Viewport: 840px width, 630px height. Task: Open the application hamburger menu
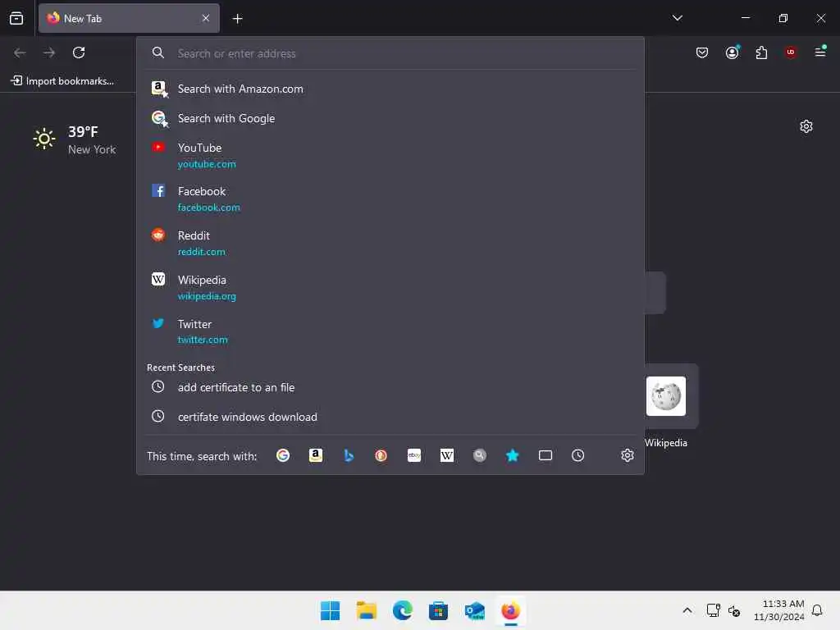820,52
